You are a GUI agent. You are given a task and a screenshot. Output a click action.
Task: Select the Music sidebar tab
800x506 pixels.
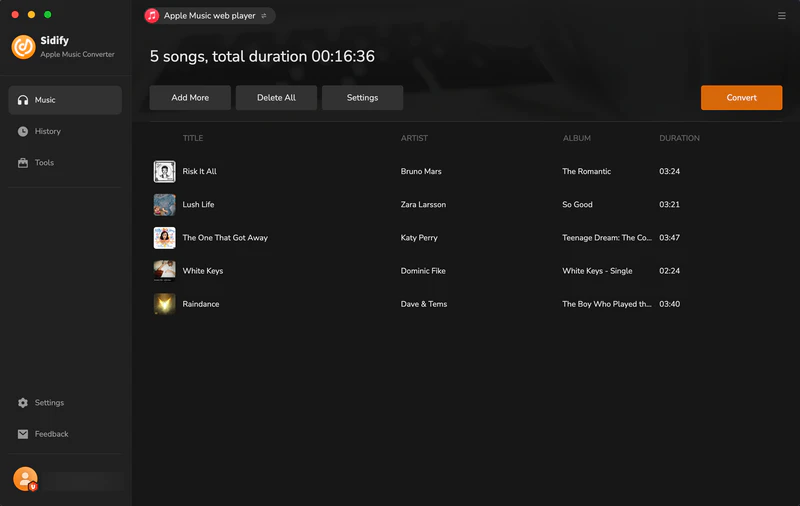(65, 100)
